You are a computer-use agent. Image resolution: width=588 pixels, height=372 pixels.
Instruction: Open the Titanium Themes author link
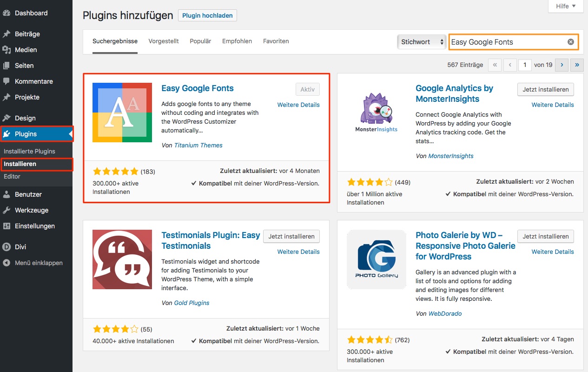pyautogui.click(x=198, y=145)
